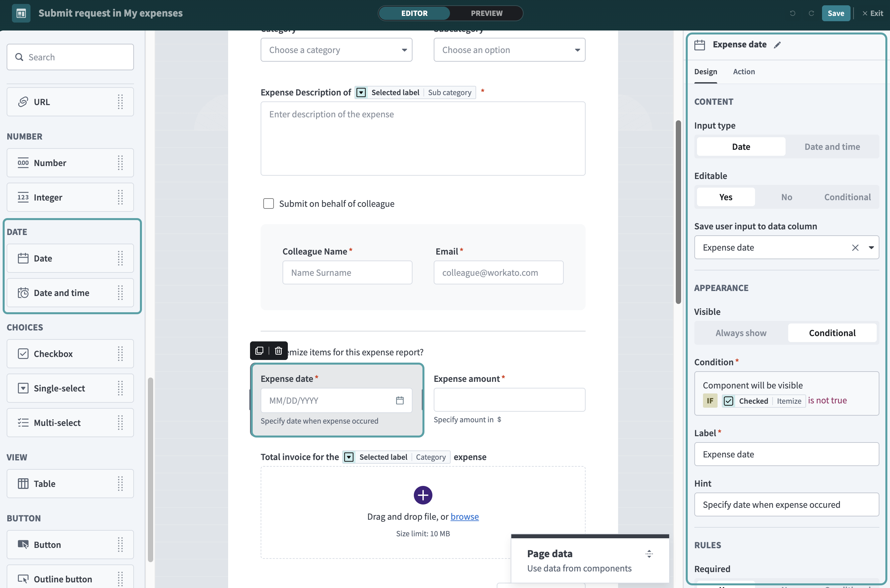
Task: Switch to PREVIEW mode
Action: [x=486, y=13]
